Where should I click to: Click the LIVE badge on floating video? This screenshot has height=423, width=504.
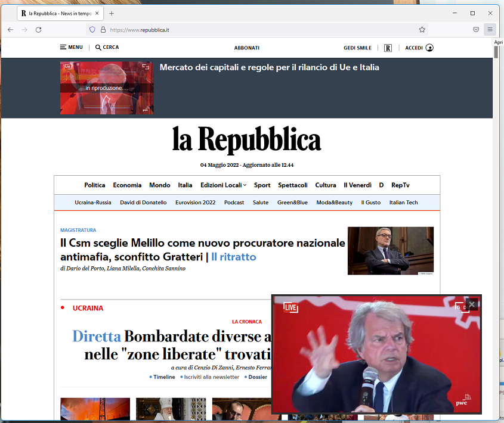[290, 307]
